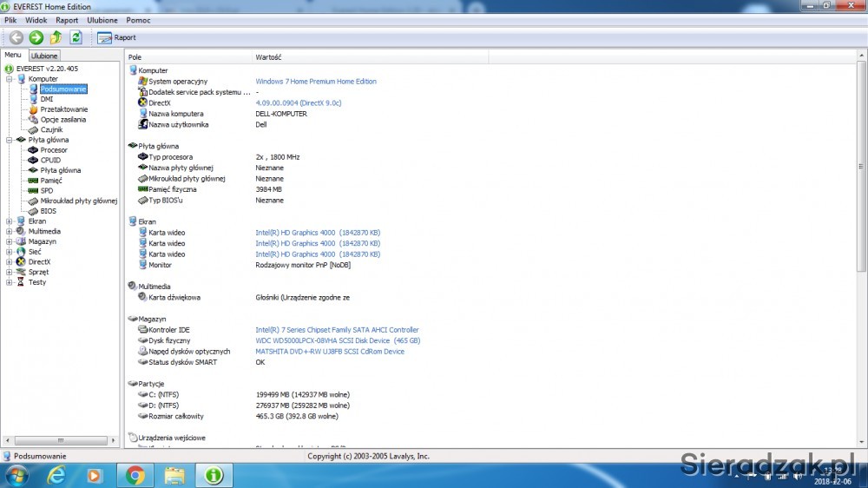Viewport: 868px width, 488px height.
Task: Expand the Ekran tree node
Action: click(10, 221)
